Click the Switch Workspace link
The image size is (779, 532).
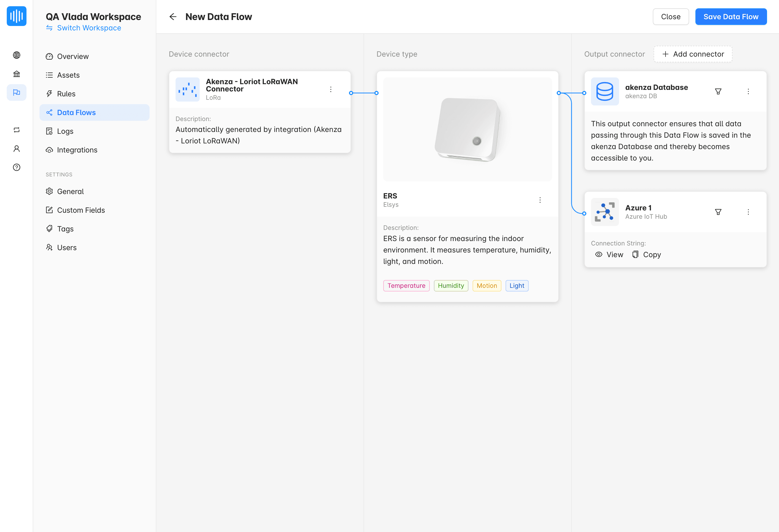tap(89, 28)
